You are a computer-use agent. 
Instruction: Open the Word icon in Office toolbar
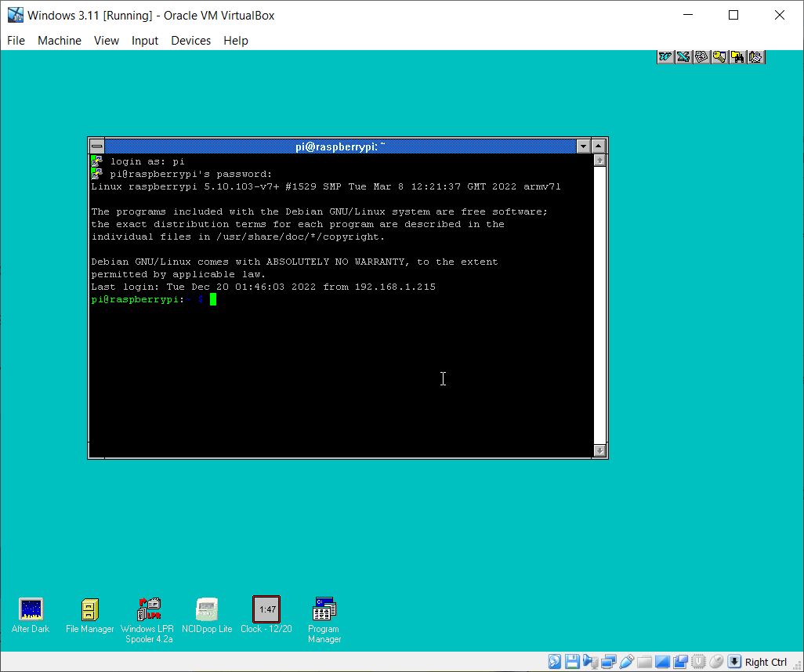665,57
